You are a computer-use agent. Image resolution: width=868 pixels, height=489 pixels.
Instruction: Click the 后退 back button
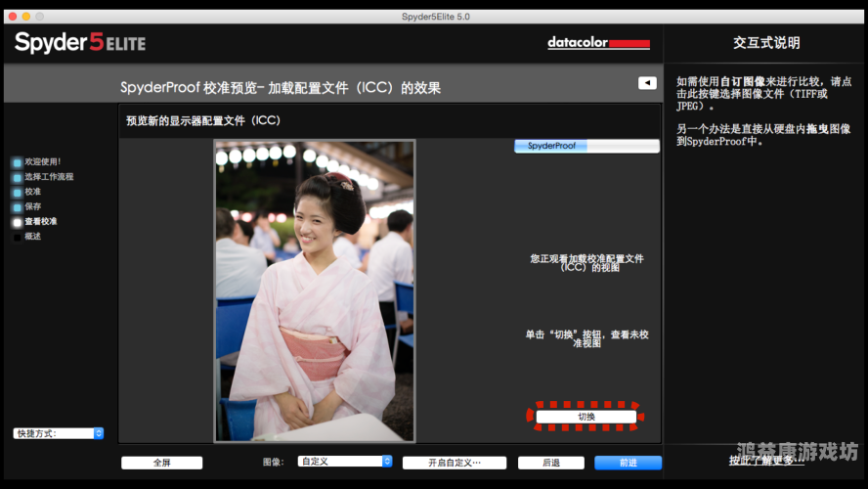coord(550,463)
